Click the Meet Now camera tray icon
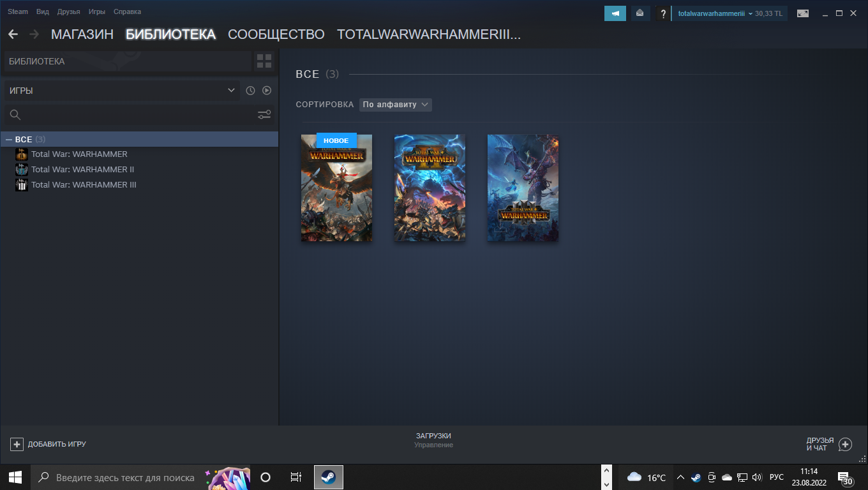868x490 pixels. coord(711,477)
